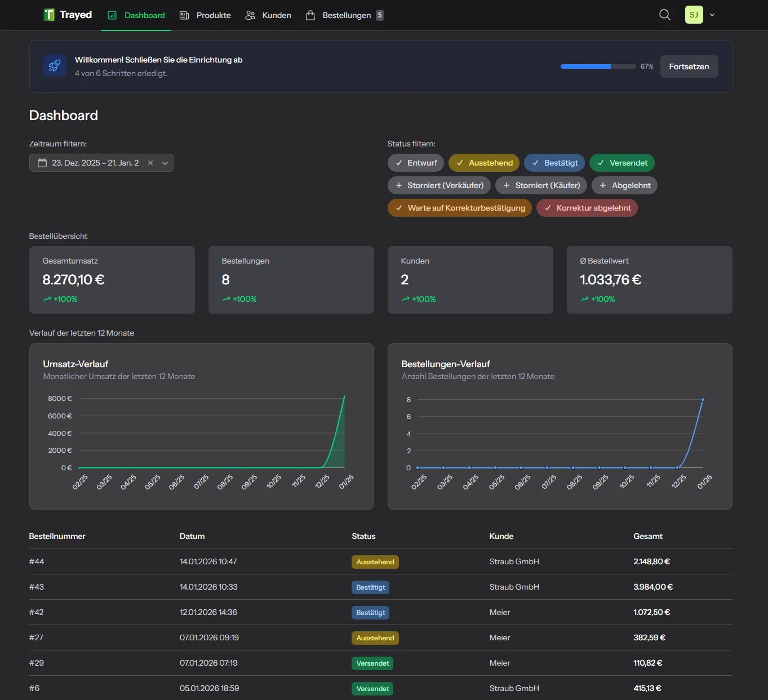
Task: Open the user account menu chevron
Action: coord(712,15)
